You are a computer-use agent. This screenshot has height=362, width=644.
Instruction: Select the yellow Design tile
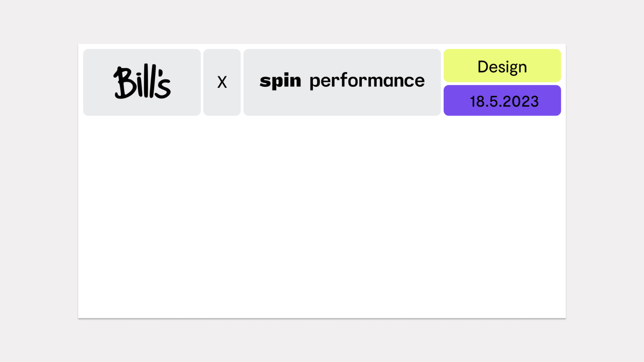(502, 65)
